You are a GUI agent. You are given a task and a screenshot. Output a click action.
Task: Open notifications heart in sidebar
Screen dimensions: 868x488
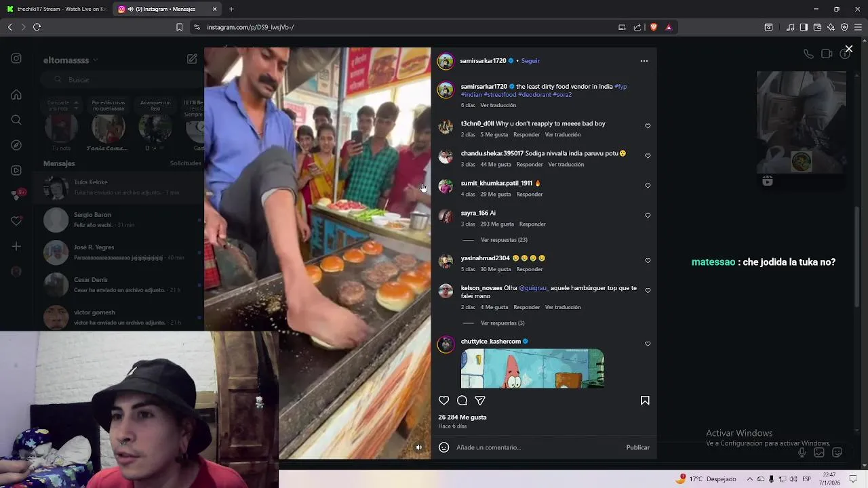16,221
